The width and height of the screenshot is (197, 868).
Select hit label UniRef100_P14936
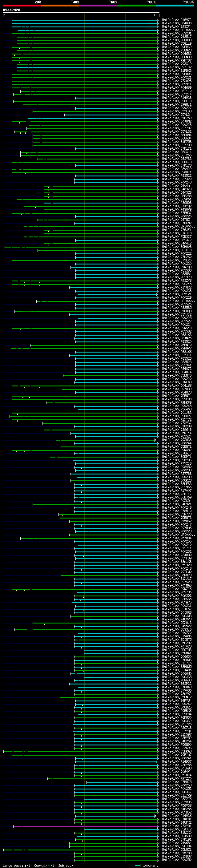point(176,816)
